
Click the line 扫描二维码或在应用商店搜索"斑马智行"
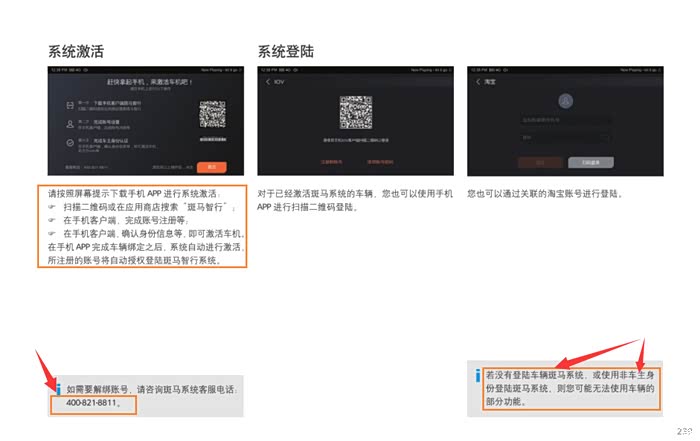click(149, 207)
